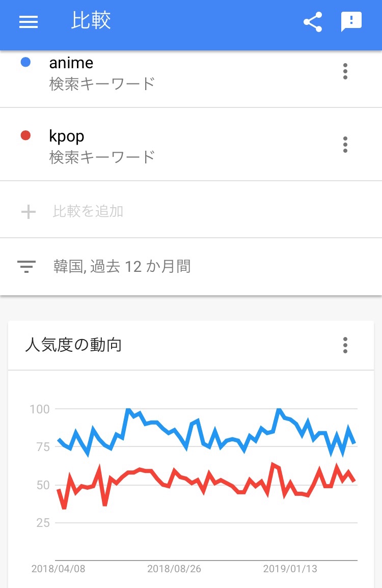Click the 比較を追加 field
The width and height of the screenshot is (382, 588).
88,211
